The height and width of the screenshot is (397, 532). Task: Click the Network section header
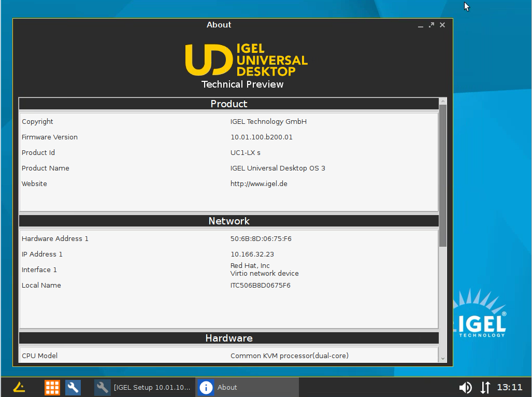[228, 221]
